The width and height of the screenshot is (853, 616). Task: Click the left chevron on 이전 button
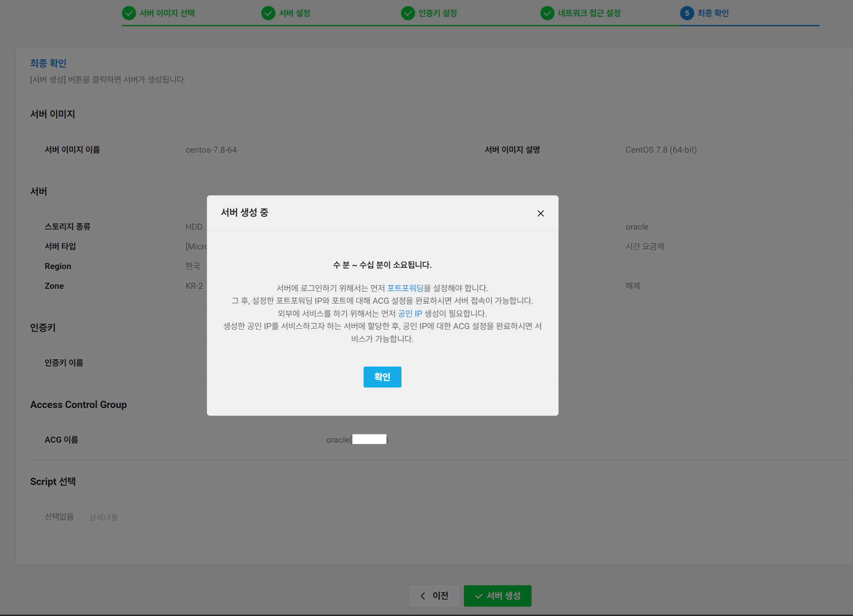(x=423, y=596)
